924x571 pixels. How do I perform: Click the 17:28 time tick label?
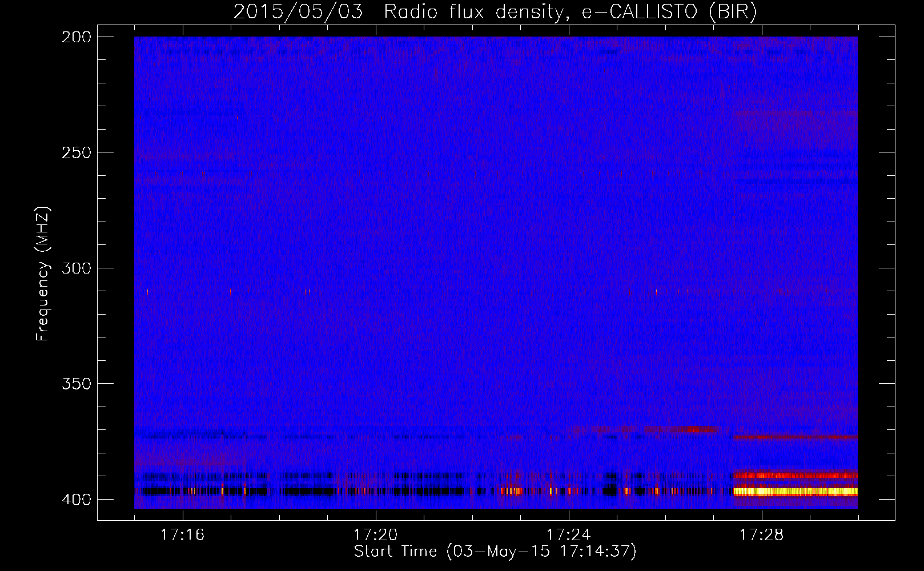[761, 534]
